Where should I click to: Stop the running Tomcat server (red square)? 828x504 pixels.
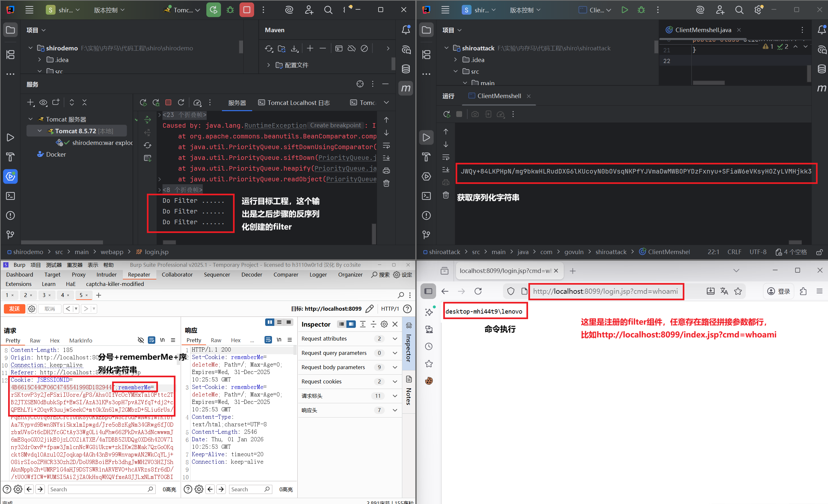point(247,10)
